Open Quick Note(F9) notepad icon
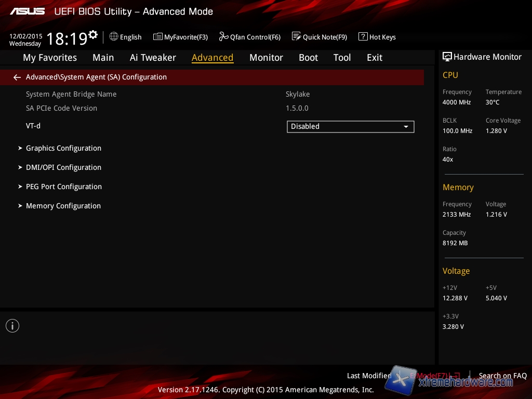Viewport: 532px width, 399px height. 297,36
